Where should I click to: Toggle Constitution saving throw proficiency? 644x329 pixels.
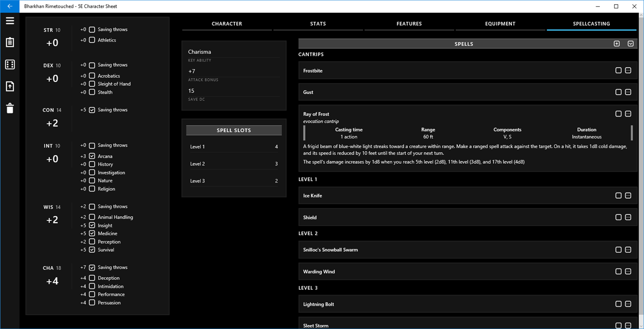(x=91, y=110)
